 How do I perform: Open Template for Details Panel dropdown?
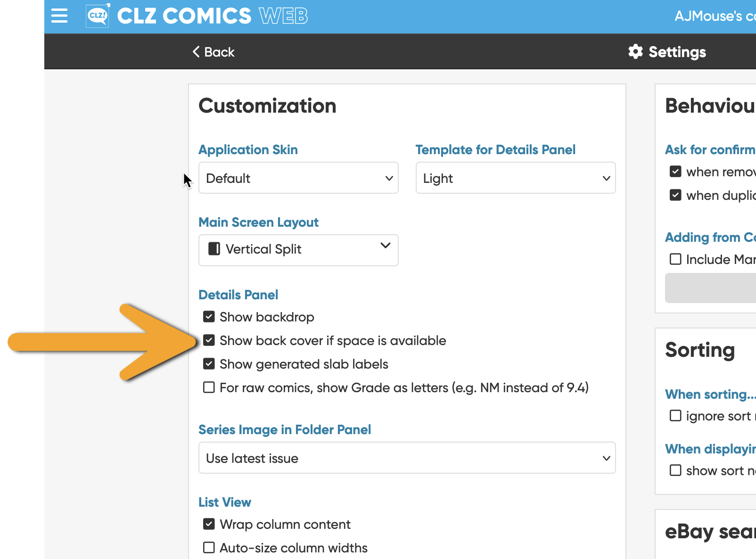click(x=515, y=178)
